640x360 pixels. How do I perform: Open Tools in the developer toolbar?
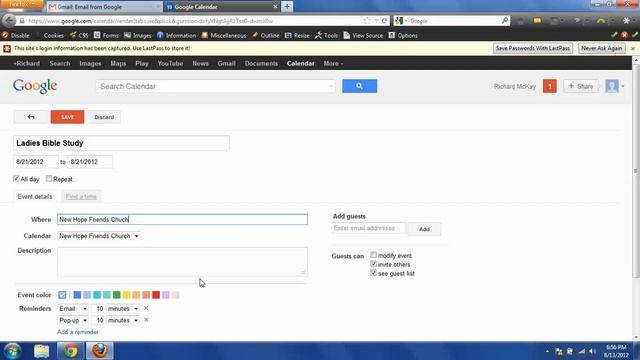click(x=326, y=36)
